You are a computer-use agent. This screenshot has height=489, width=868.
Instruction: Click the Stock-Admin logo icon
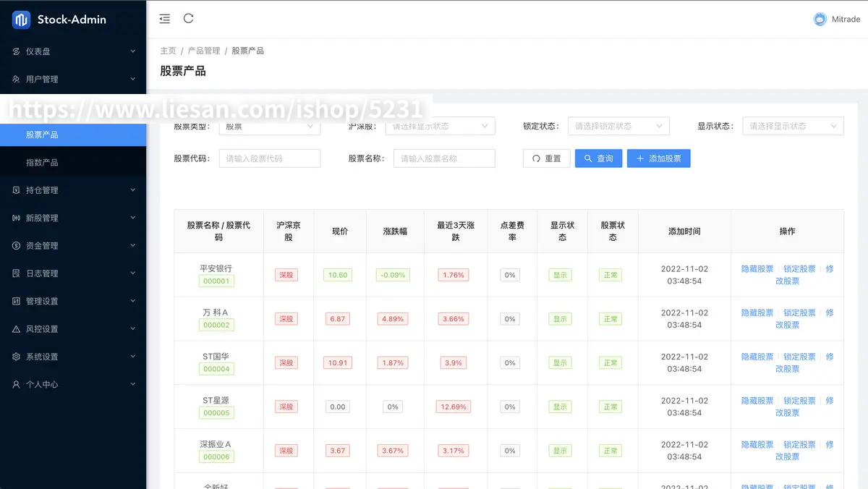[x=21, y=20]
